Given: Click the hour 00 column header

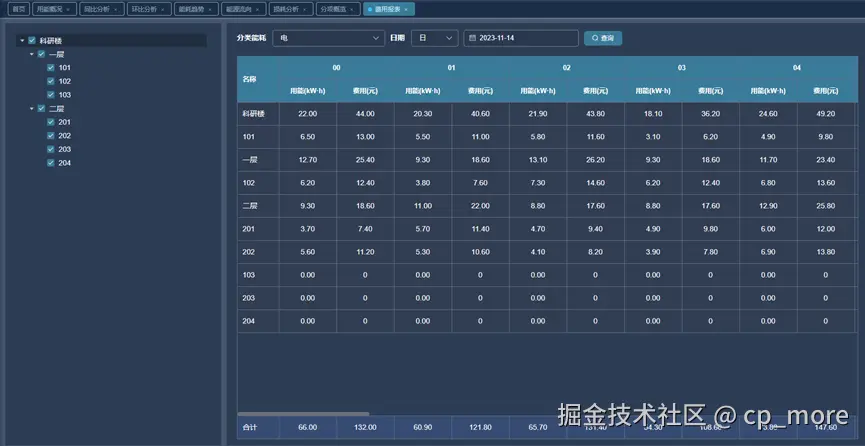Looking at the screenshot, I should pos(337,68).
